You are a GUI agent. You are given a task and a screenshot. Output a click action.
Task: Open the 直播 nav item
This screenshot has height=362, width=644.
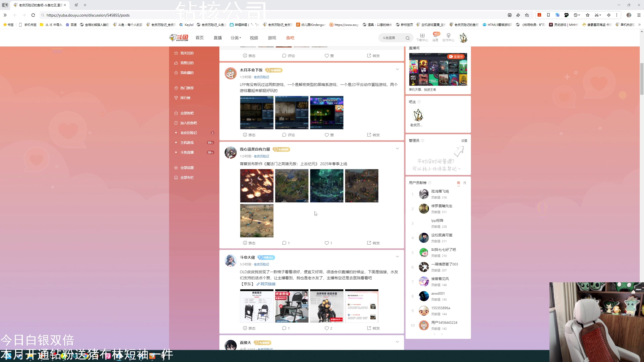pyautogui.click(x=218, y=38)
